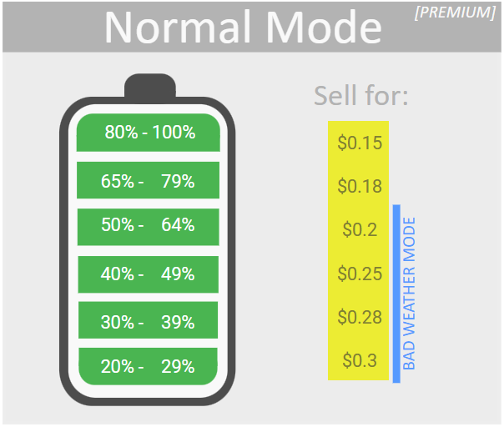Click the blue Bad Weather Mode bar
Viewport: 504px width, 427px height.
pyautogui.click(x=396, y=294)
